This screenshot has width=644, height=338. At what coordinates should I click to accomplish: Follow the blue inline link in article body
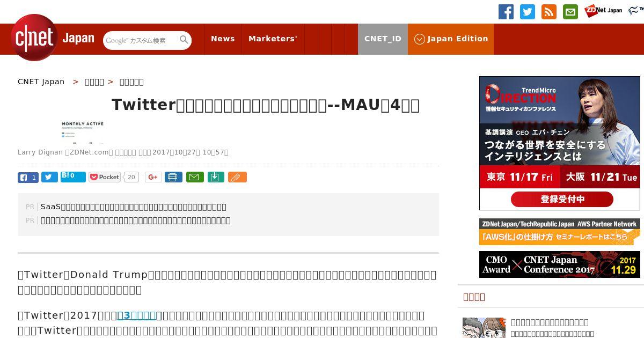[136, 315]
